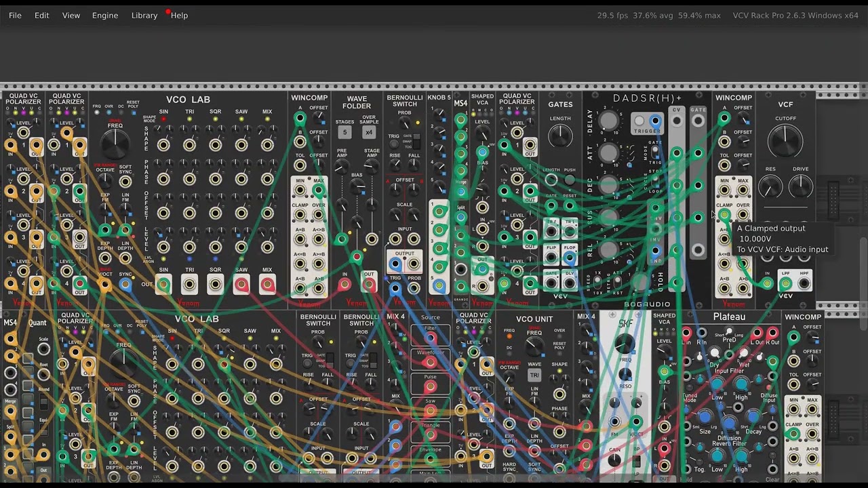Open the View menu
The width and height of the screenshot is (868, 488).
(x=71, y=15)
